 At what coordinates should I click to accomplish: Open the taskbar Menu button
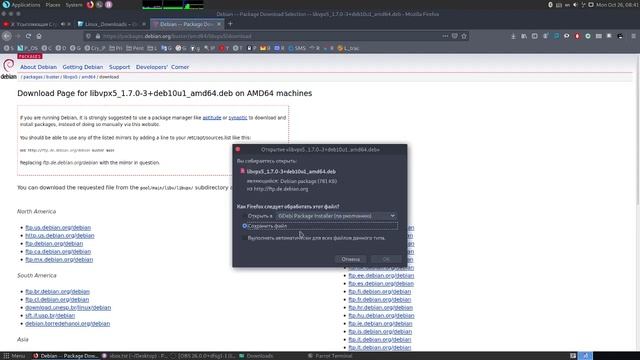pyautogui.click(x=14, y=356)
